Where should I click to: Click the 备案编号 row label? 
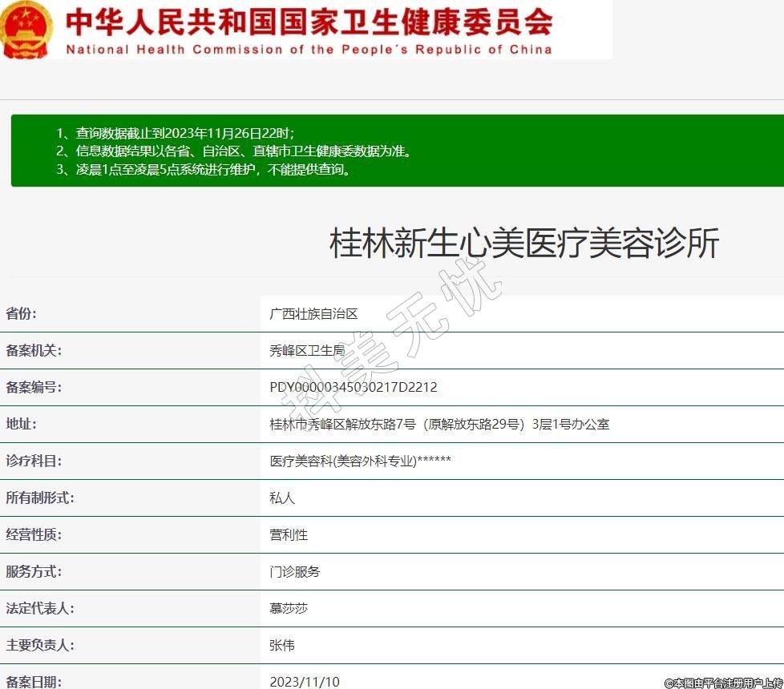(x=34, y=388)
